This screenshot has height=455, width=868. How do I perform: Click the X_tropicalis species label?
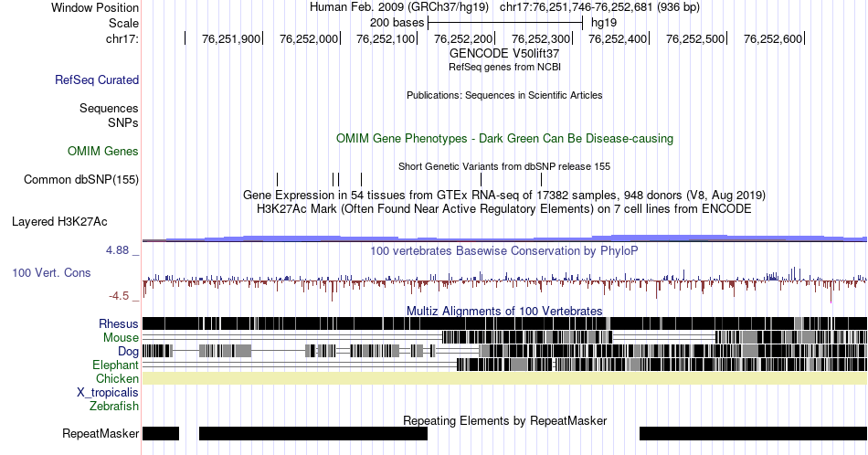[x=108, y=393]
